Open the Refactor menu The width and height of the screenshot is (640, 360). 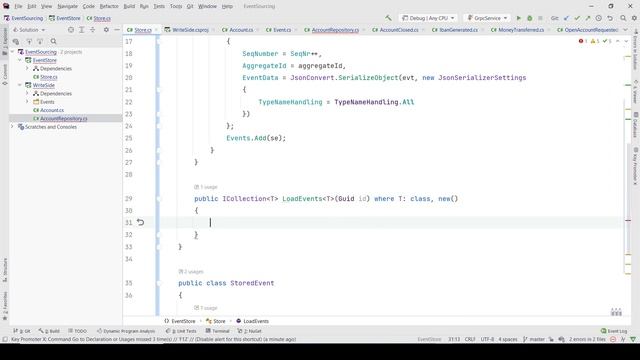(109, 6)
